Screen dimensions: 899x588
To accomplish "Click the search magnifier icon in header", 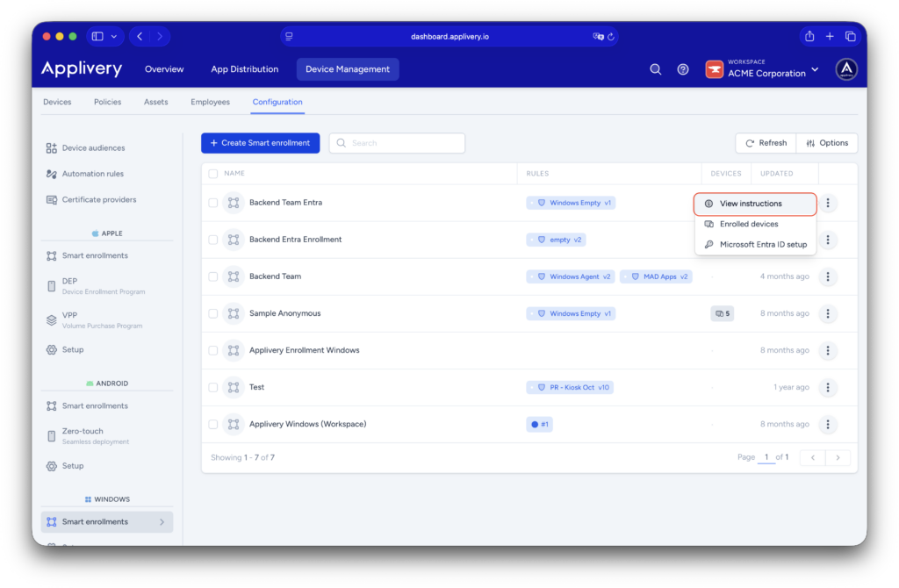I will click(x=655, y=69).
